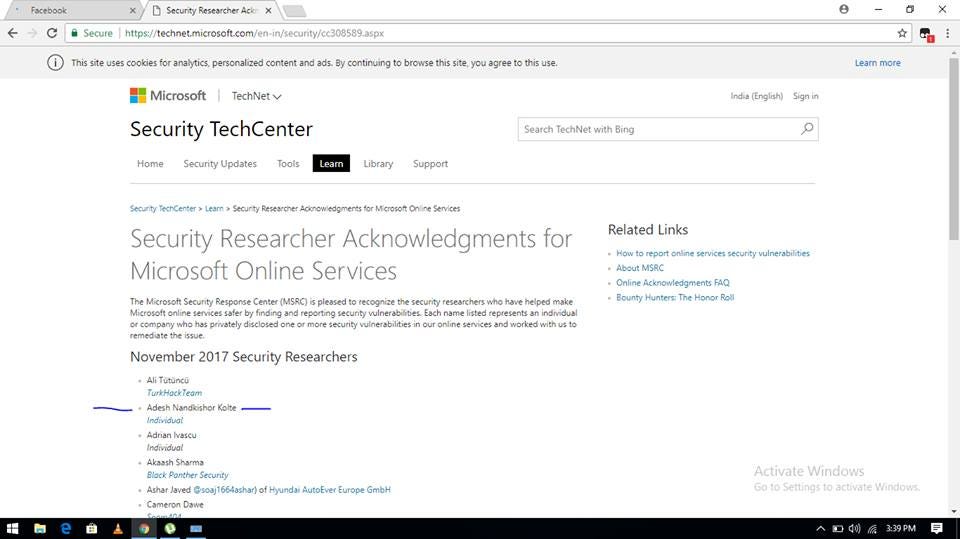Click the volume speaker icon in tray
This screenshot has height=539, width=960.
(855, 529)
